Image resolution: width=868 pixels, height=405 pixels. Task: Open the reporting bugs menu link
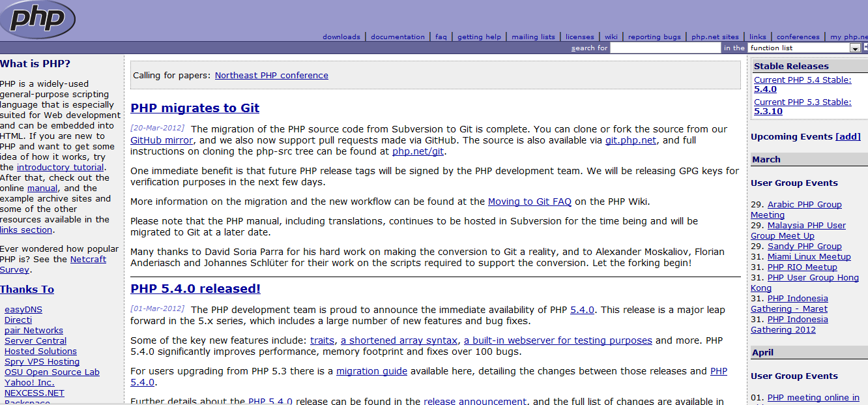click(654, 37)
